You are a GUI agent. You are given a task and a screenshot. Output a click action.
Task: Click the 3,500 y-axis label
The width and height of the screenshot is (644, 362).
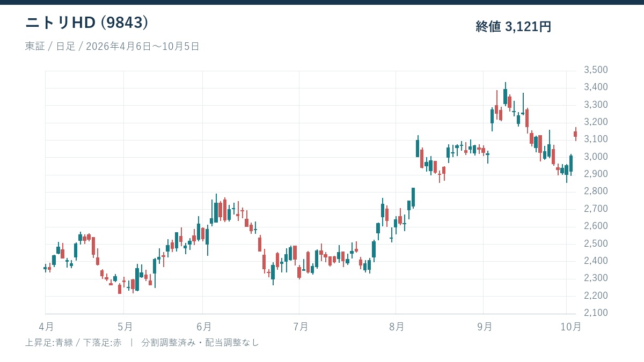596,70
